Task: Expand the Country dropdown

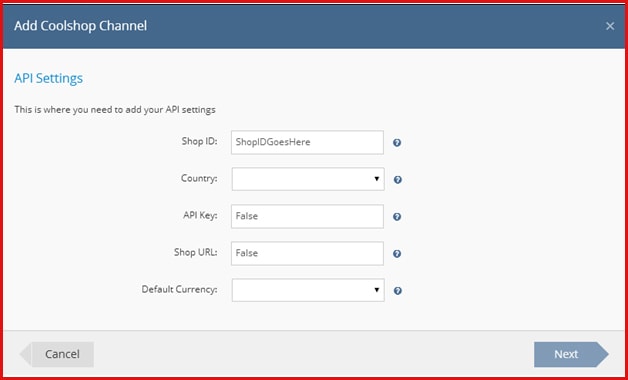Action: (x=308, y=179)
